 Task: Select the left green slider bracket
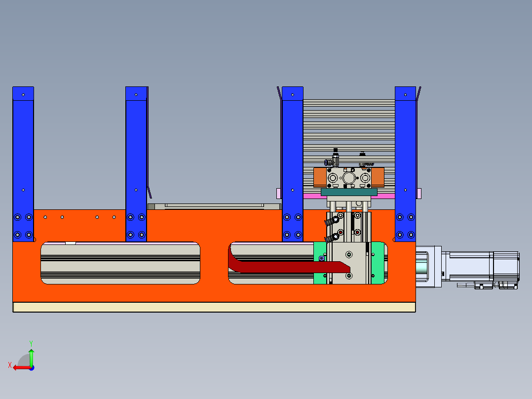(320, 263)
